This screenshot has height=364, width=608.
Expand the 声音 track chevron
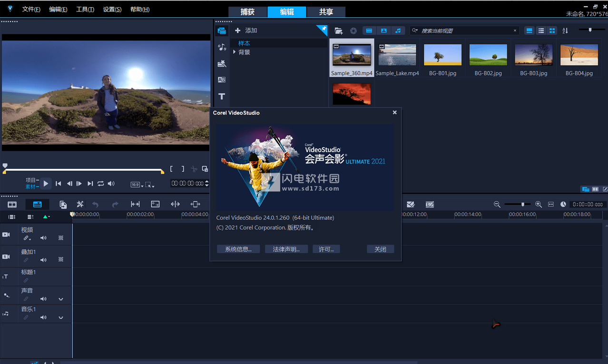pyautogui.click(x=61, y=299)
